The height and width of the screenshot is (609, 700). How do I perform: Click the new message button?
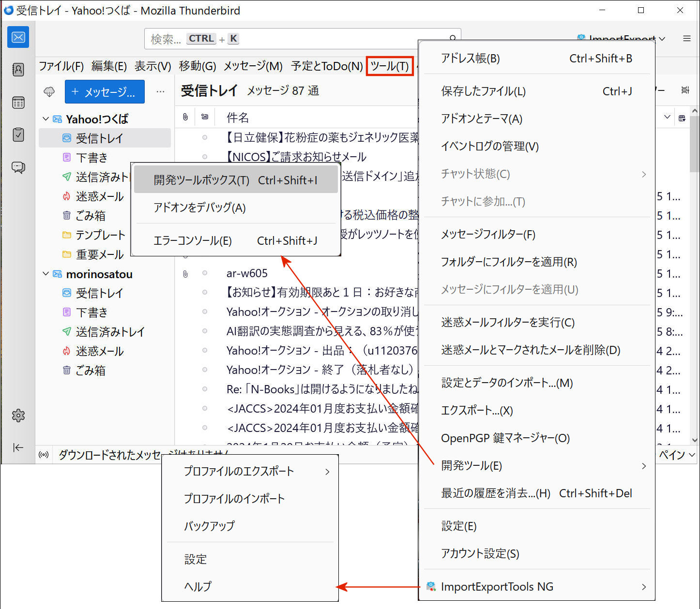coord(105,92)
